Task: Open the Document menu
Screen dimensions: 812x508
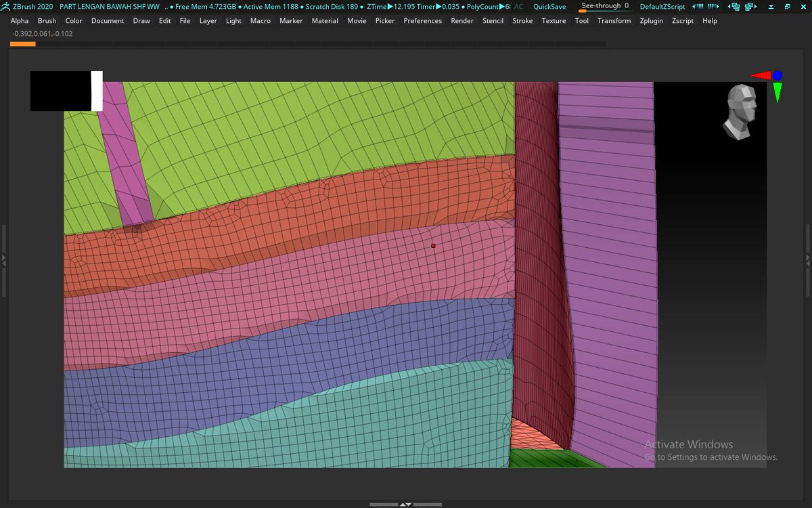Action: (108, 21)
